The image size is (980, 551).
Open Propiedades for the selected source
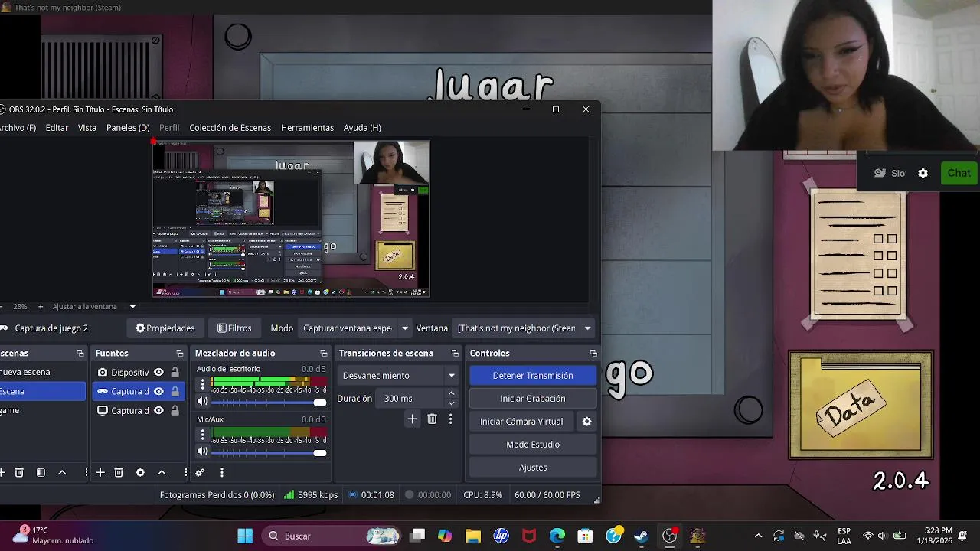click(165, 328)
